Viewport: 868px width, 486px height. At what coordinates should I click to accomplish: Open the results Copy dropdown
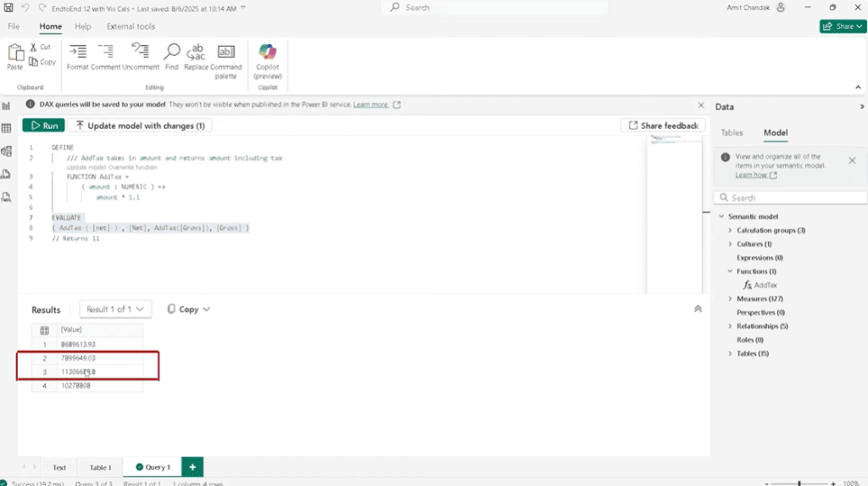[x=189, y=310]
